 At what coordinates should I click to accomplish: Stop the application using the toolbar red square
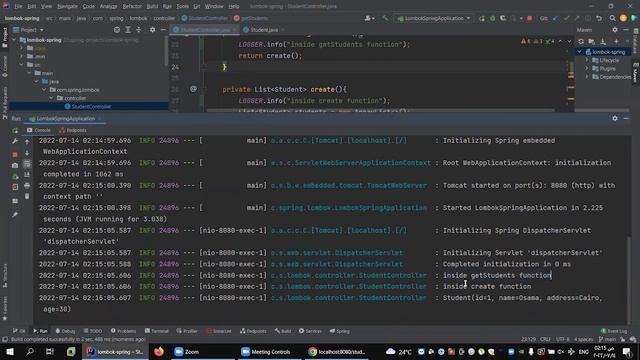point(530,18)
